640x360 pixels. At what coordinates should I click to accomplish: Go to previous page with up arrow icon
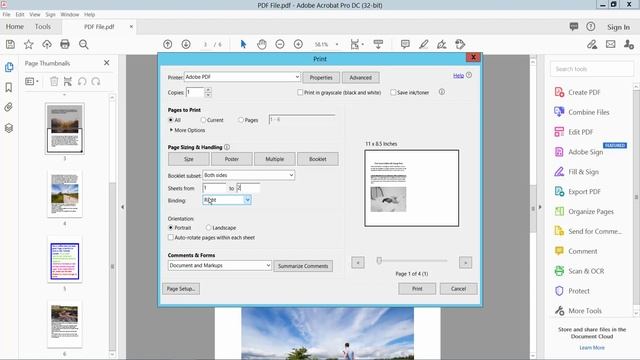point(167,44)
